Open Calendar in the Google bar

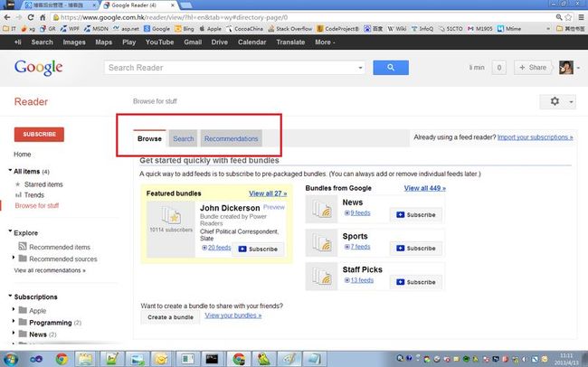[251, 42]
